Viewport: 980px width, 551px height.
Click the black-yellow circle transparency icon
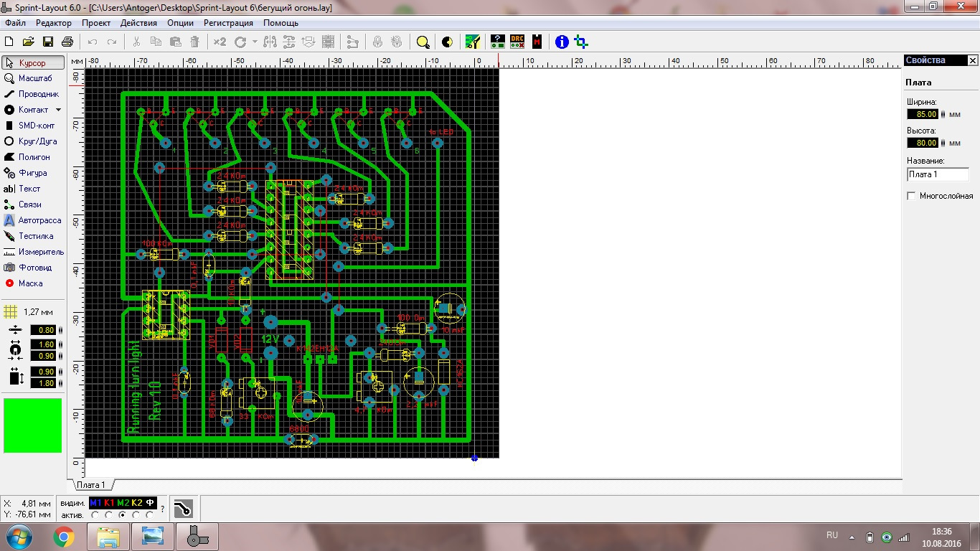pyautogui.click(x=448, y=42)
